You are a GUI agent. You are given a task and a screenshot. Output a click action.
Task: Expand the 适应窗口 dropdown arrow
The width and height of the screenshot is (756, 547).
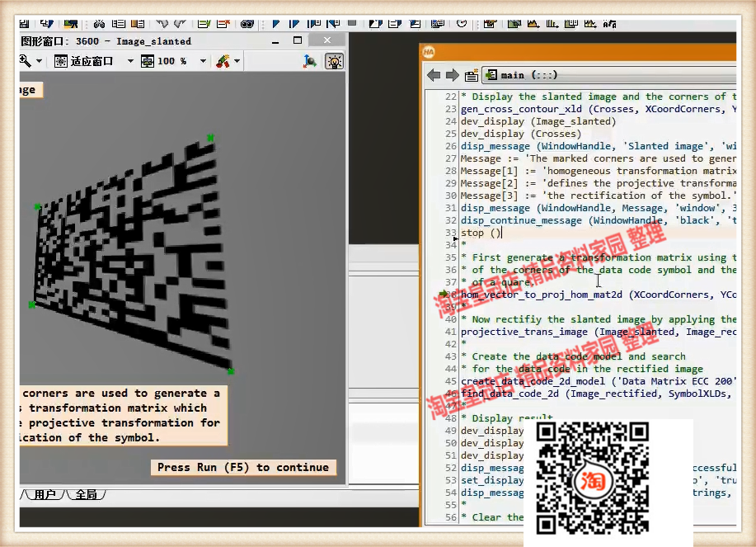[x=130, y=61]
